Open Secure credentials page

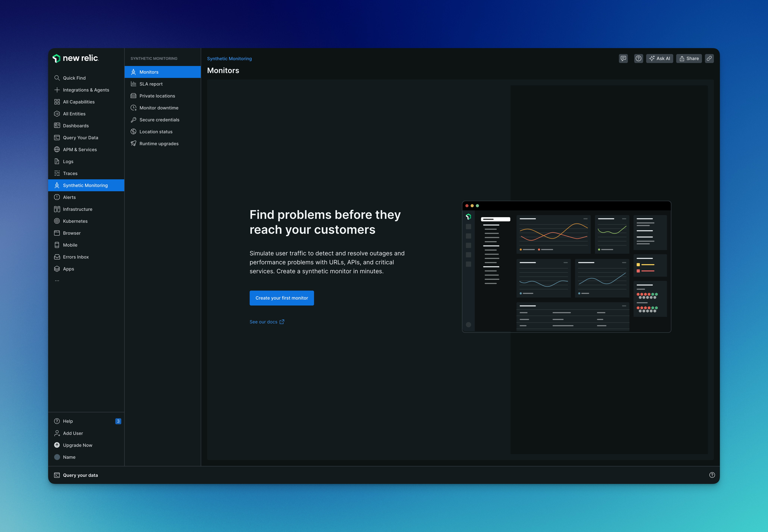click(x=159, y=120)
